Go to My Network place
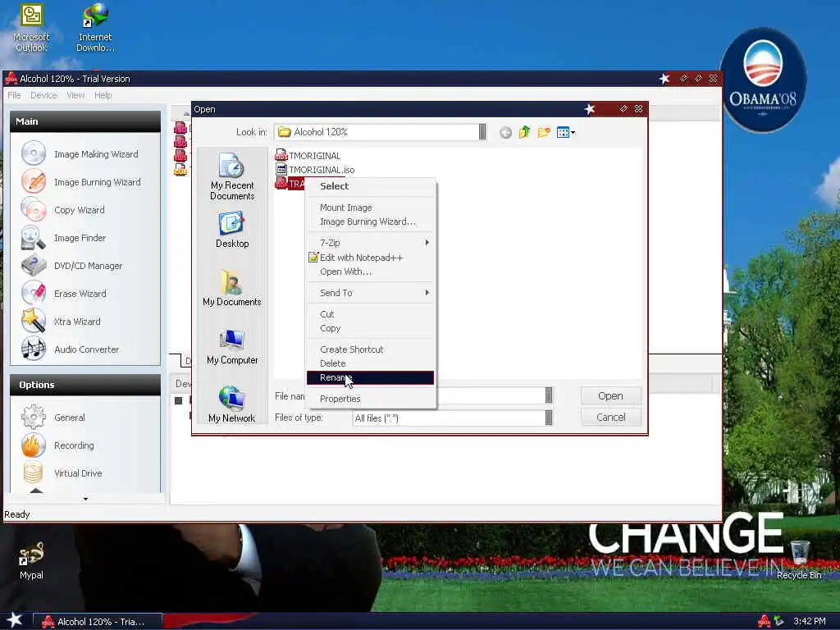 coord(232,404)
